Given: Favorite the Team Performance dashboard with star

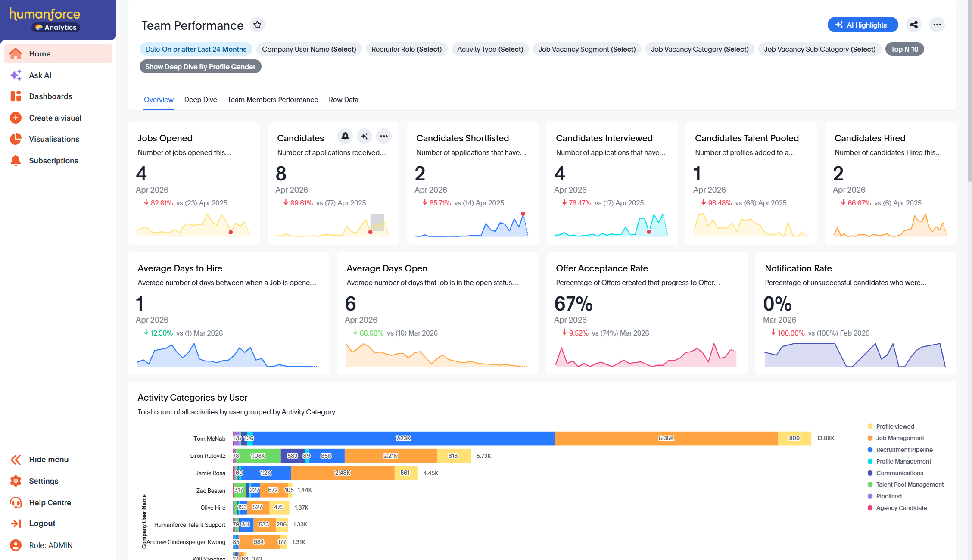Looking at the screenshot, I should 257,25.
